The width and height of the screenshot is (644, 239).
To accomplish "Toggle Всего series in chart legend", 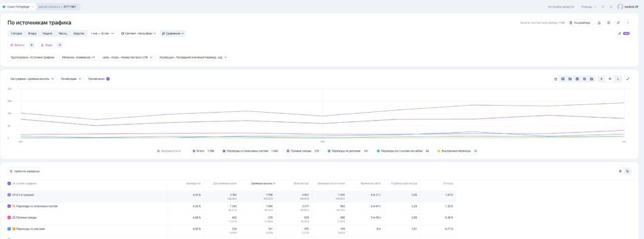I will pyautogui.click(x=203, y=151).
